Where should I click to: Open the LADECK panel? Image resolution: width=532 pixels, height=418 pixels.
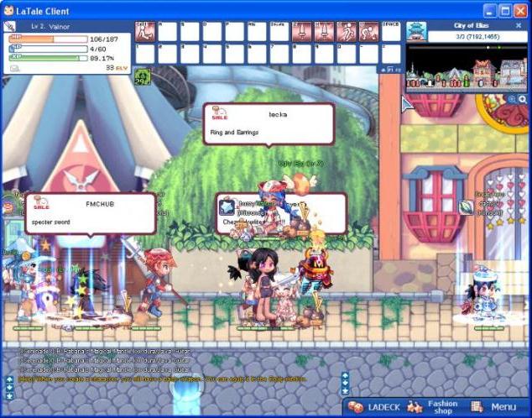(375, 406)
